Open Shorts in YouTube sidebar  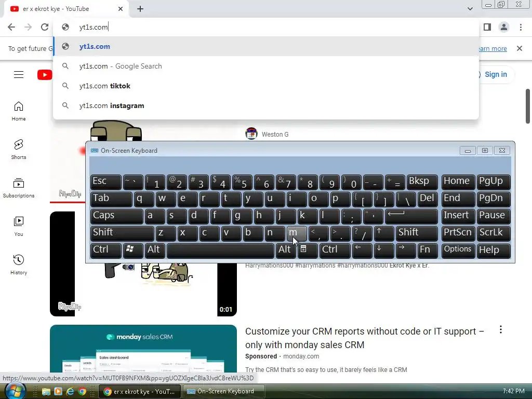tap(19, 150)
